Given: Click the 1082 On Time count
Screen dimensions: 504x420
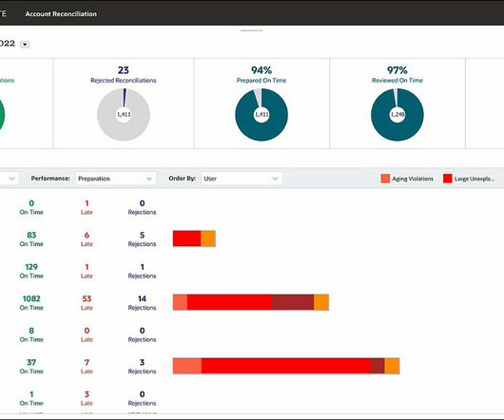Looking at the screenshot, I should (x=31, y=298).
